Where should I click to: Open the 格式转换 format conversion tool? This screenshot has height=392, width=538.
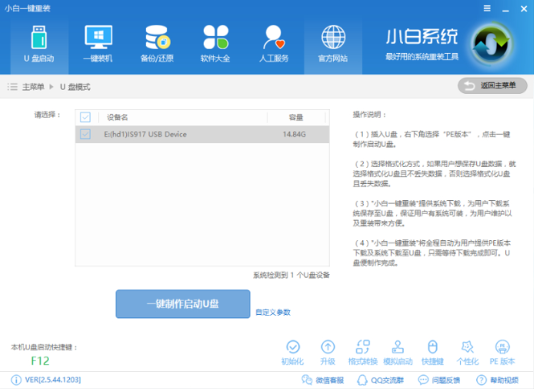pos(362,351)
